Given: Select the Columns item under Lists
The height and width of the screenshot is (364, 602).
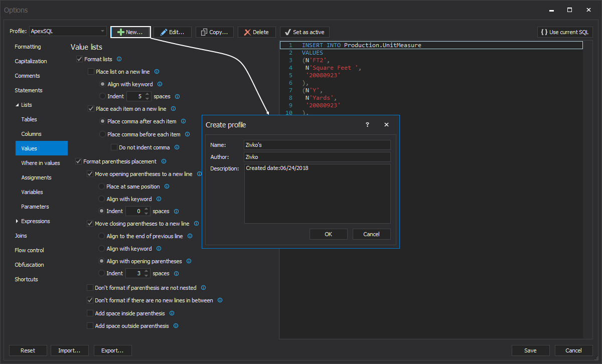Looking at the screenshot, I should [31, 134].
